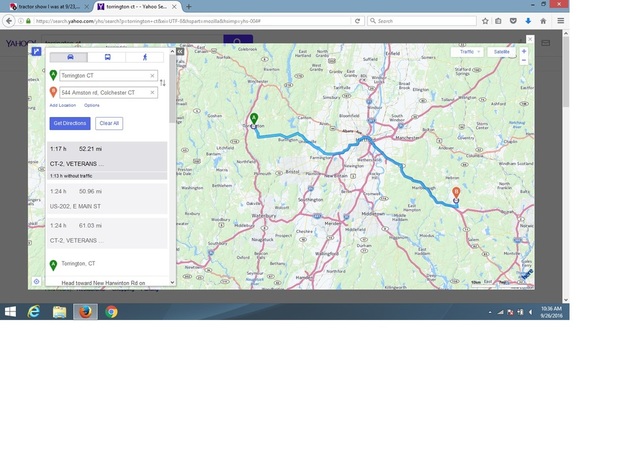Viewport: 640px width, 460px height.
Task: Open the Firefox hamburger menu
Action: pyautogui.click(x=560, y=20)
